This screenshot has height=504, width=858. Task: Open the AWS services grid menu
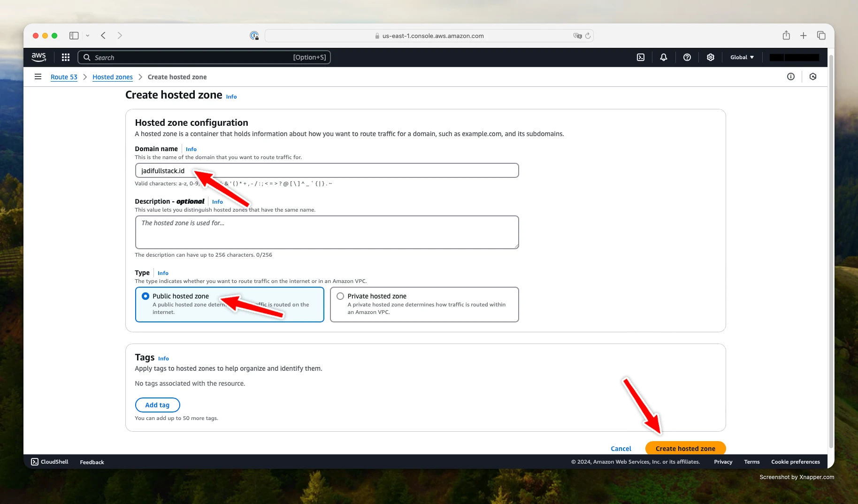point(66,57)
